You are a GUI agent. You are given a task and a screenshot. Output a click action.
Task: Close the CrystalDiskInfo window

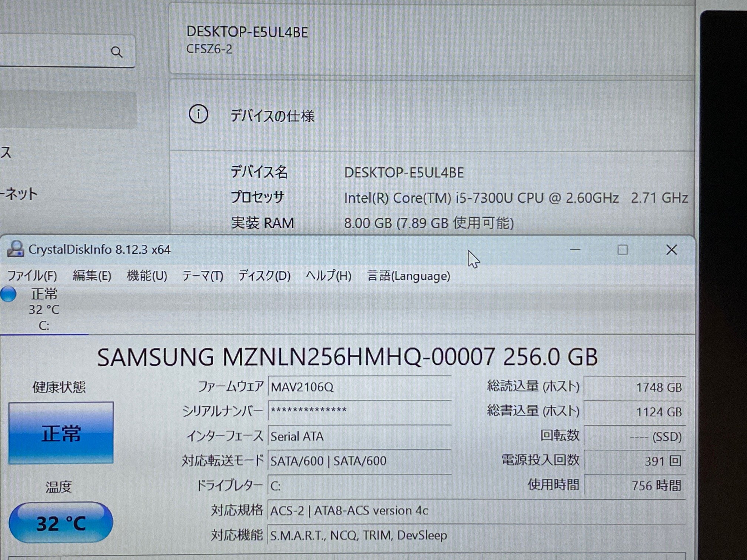671,250
